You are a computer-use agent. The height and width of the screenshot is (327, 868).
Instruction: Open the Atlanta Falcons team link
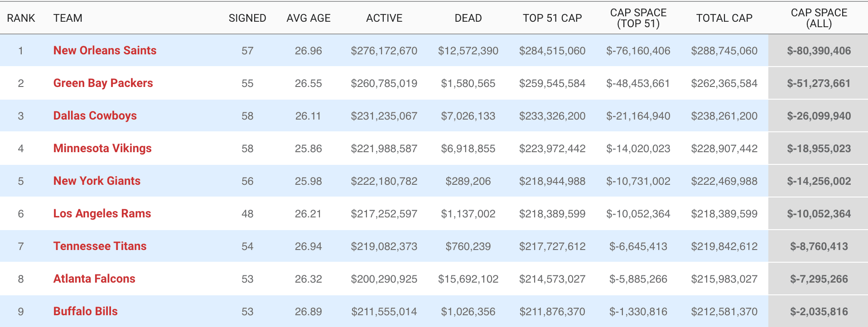tap(94, 279)
